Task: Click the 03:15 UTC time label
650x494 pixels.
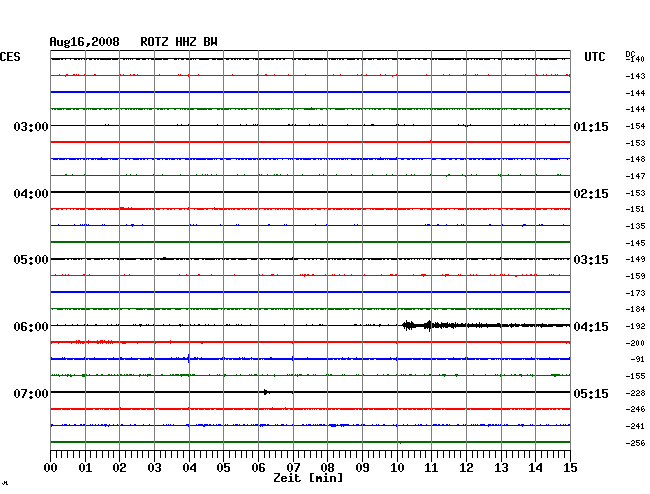Action: coord(591,260)
